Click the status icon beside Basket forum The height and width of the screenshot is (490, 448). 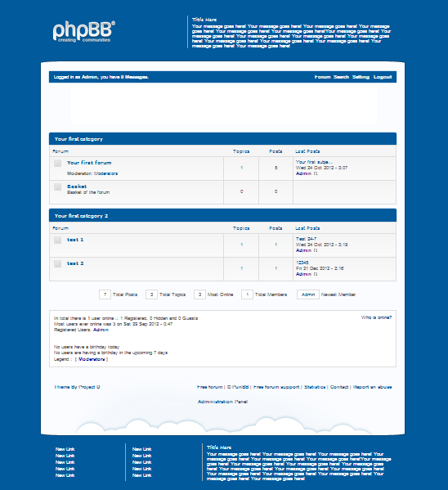point(57,187)
